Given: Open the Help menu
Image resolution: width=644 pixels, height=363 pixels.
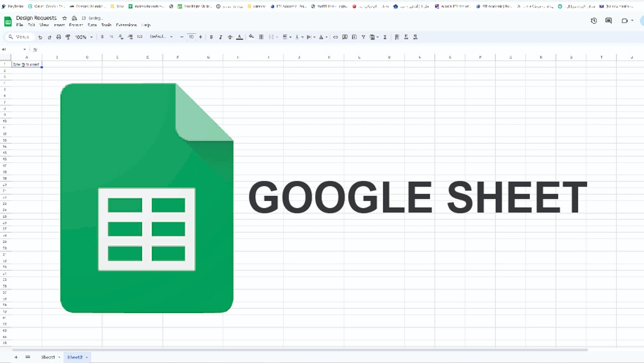Looking at the screenshot, I should coord(146,25).
